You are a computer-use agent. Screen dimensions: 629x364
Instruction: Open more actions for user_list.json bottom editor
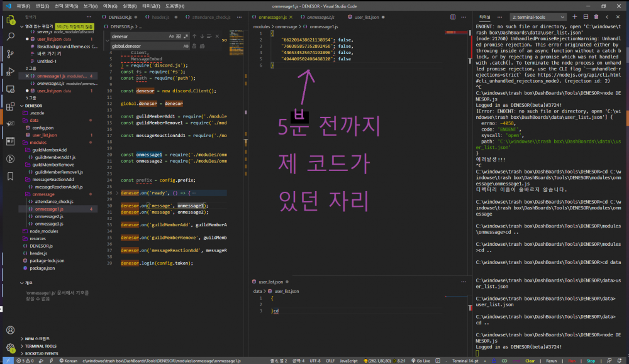click(x=464, y=282)
